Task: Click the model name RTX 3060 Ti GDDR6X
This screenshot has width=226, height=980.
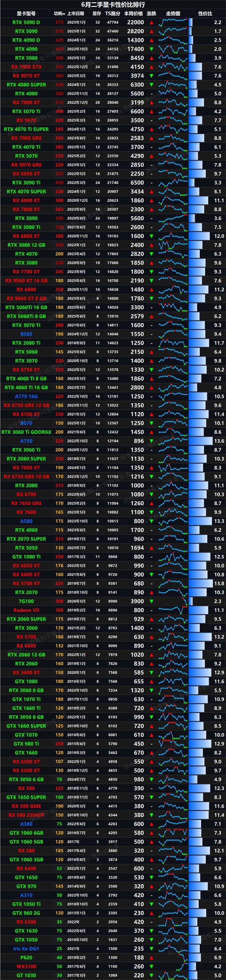Action: pos(26,432)
